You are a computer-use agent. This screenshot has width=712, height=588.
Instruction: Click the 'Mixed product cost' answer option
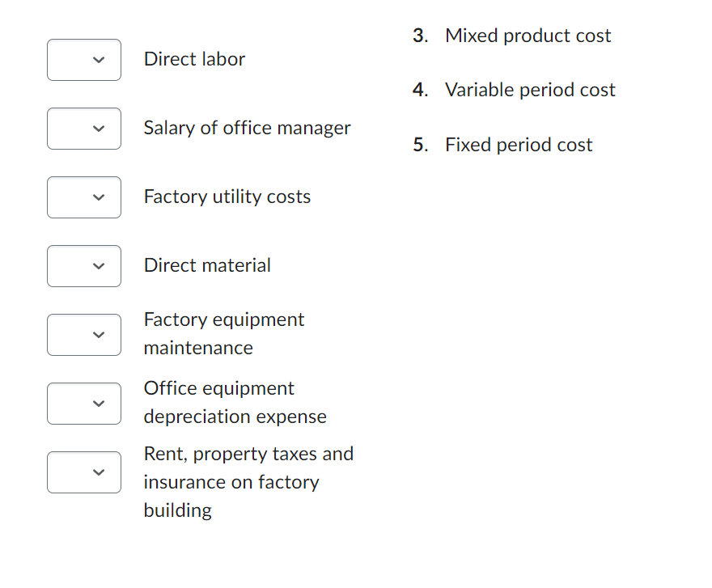528,36
